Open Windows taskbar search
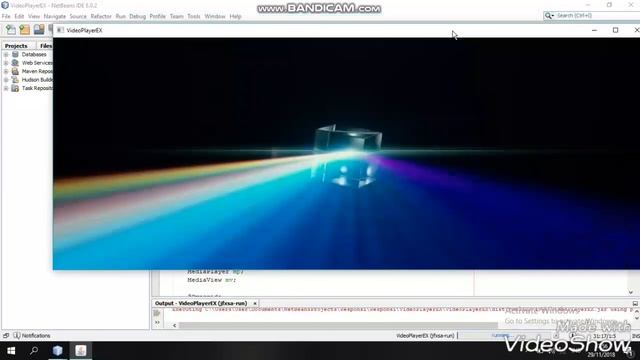The height and width of the screenshot is (360, 640). click(x=34, y=351)
